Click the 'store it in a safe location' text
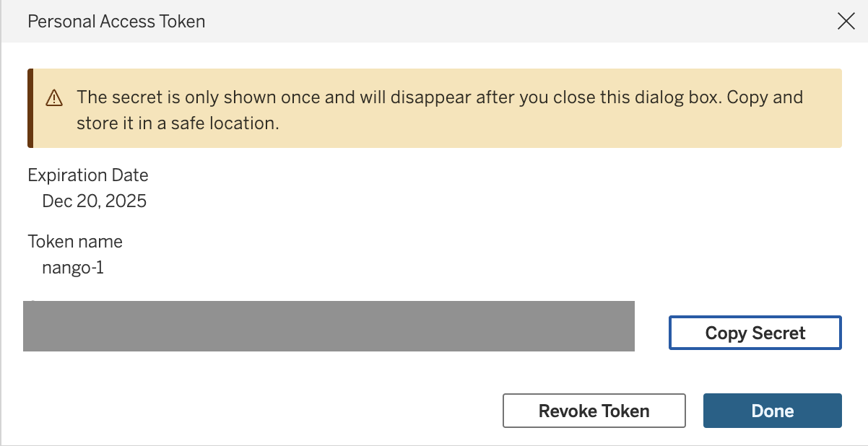 (x=178, y=123)
